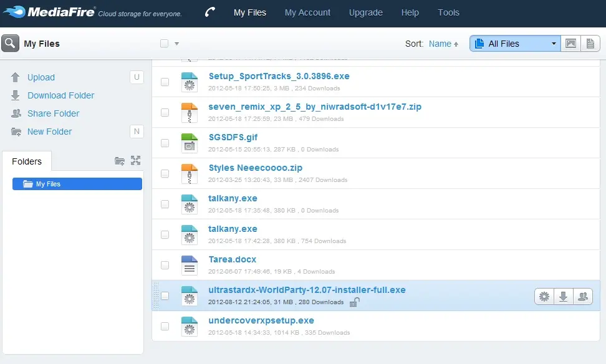Select My Files folder in tree

pyautogui.click(x=77, y=184)
